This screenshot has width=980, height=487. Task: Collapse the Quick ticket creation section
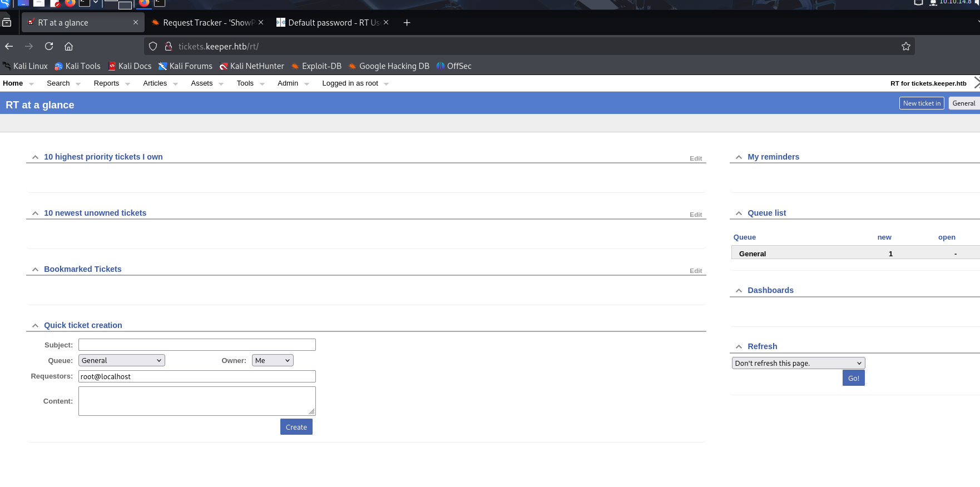click(35, 326)
